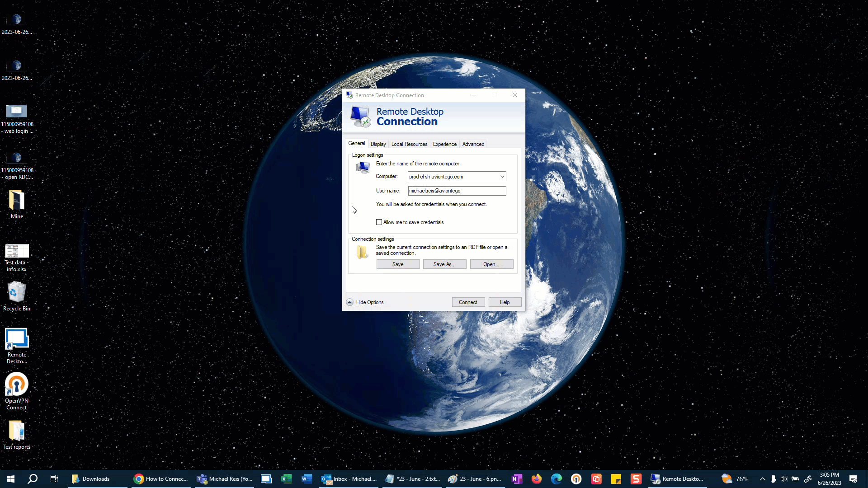Click the User name input field
The width and height of the screenshot is (868, 488).
(457, 191)
